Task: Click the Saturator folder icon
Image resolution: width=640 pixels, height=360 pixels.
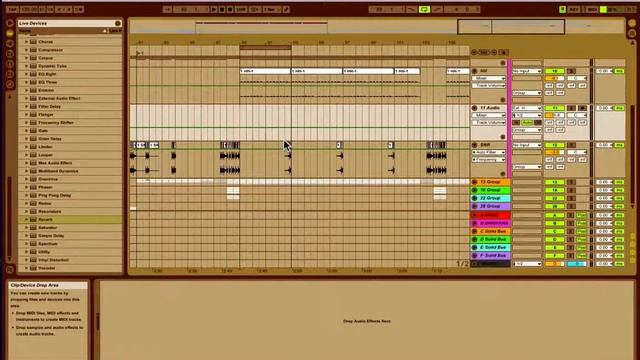Action: (33, 228)
